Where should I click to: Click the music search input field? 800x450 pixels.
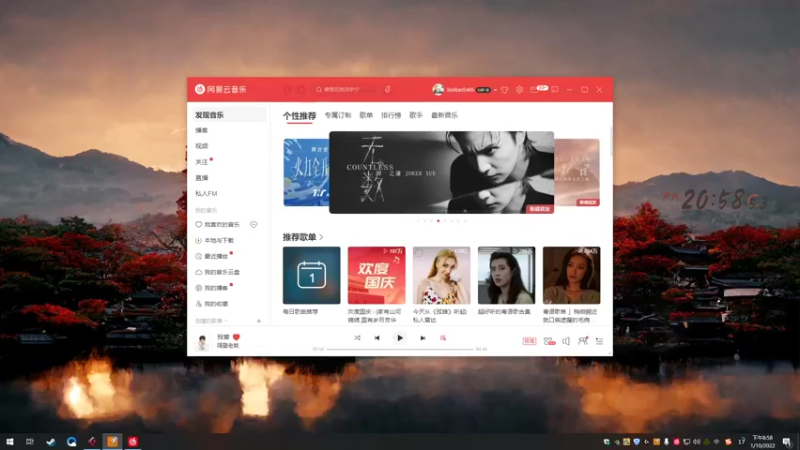tap(346, 89)
